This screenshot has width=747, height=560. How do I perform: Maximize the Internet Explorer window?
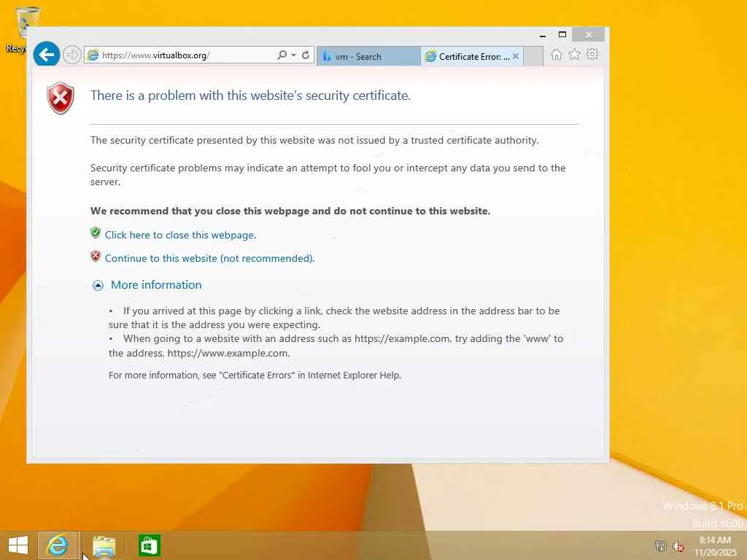(562, 34)
